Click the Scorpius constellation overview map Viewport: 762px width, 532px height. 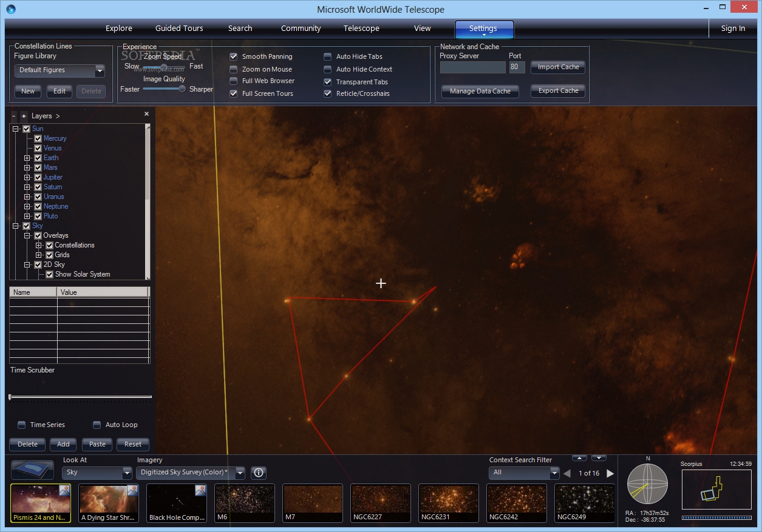716,489
